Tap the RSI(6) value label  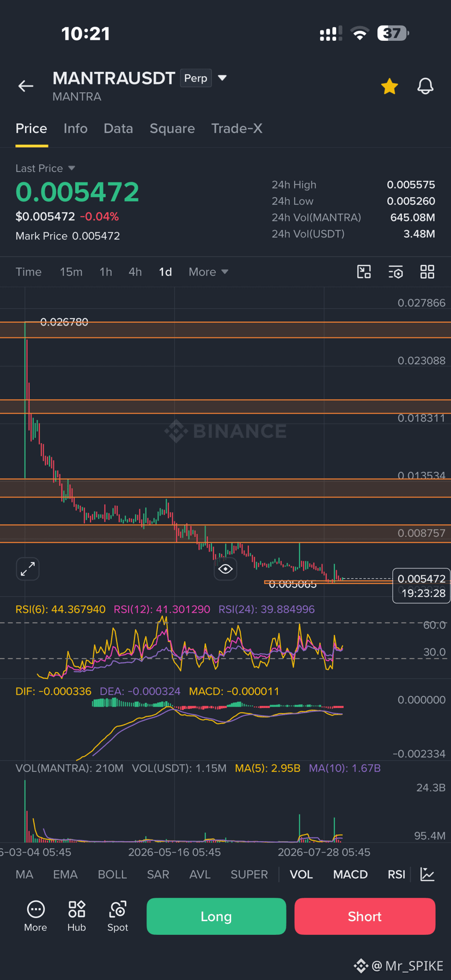60,609
